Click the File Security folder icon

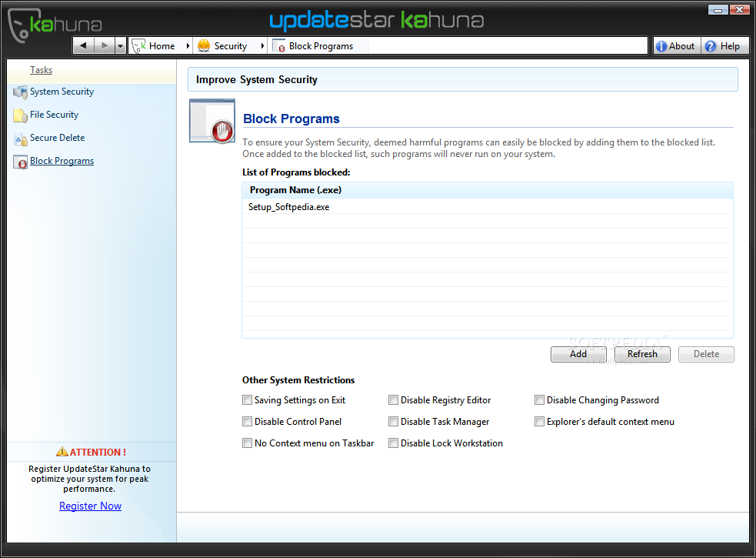(20, 116)
